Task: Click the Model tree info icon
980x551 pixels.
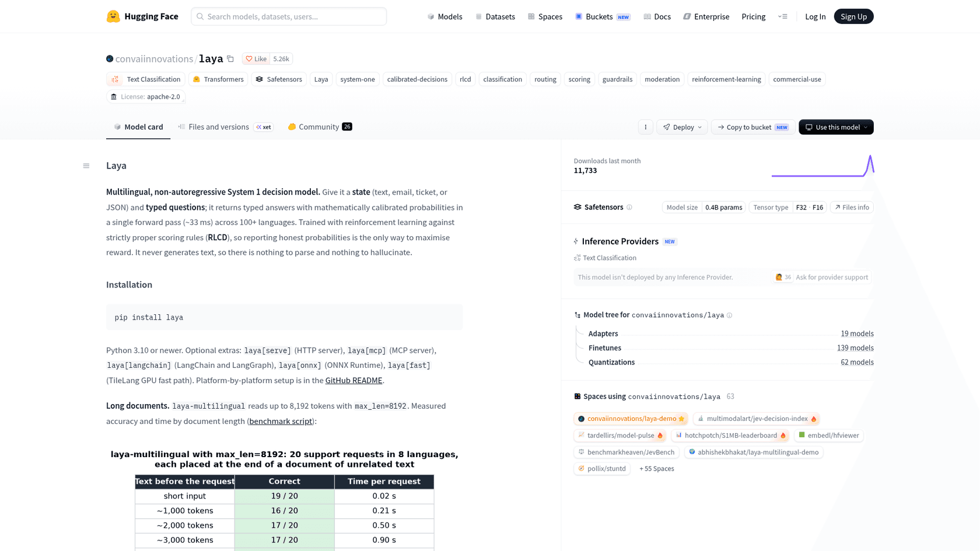Action: click(729, 315)
